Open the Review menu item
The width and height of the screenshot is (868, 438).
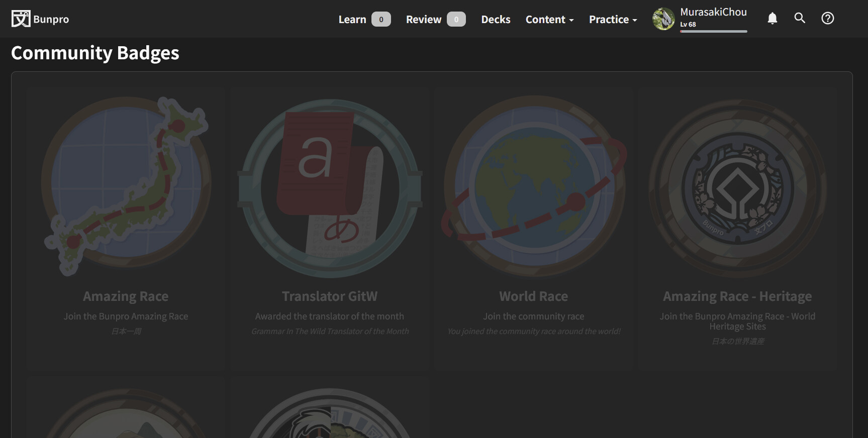pos(424,19)
